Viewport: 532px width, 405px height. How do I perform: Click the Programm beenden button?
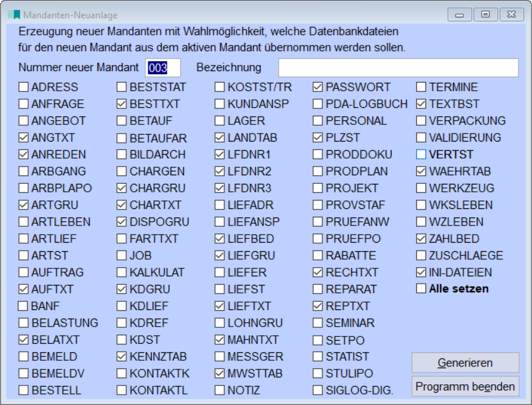(465, 387)
